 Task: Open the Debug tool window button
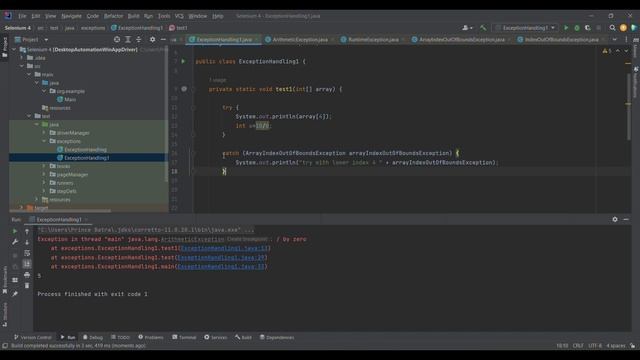coord(93,337)
